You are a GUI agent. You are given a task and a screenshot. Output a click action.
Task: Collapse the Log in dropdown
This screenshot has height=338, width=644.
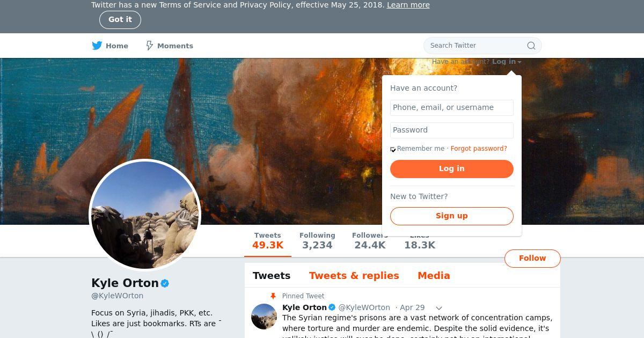pyautogui.click(x=507, y=62)
